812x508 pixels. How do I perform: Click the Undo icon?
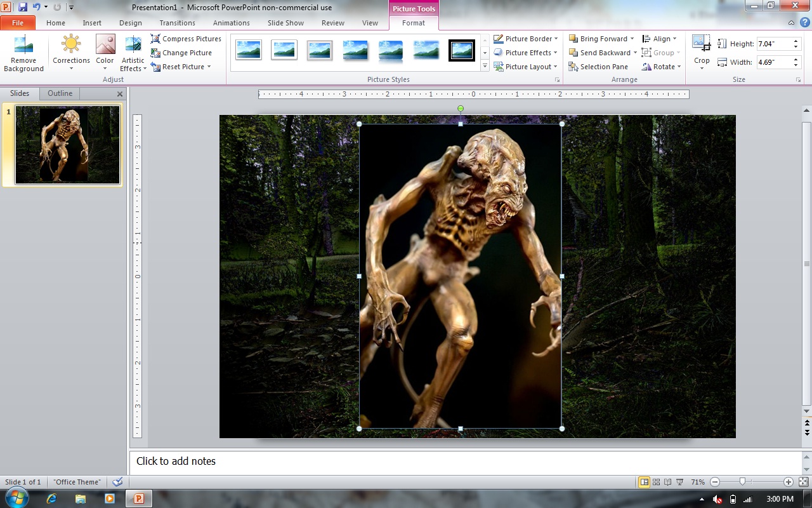[x=36, y=7]
